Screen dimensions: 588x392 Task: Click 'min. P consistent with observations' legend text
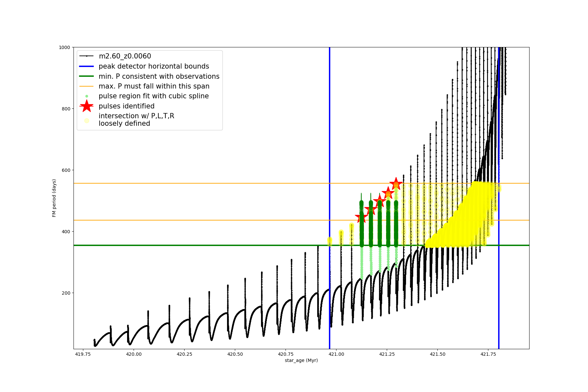tap(159, 76)
